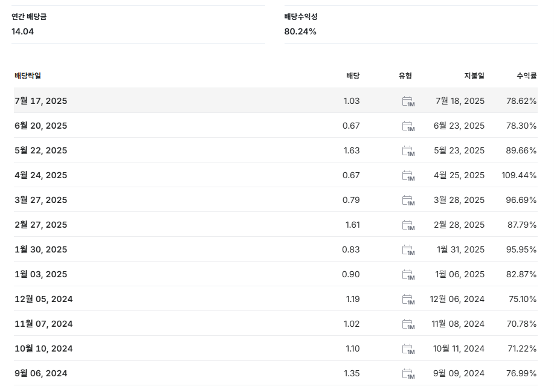Select ex-dividend date 1월 30, 2025
Image resolution: width=554 pixels, height=392 pixels.
(x=40, y=249)
